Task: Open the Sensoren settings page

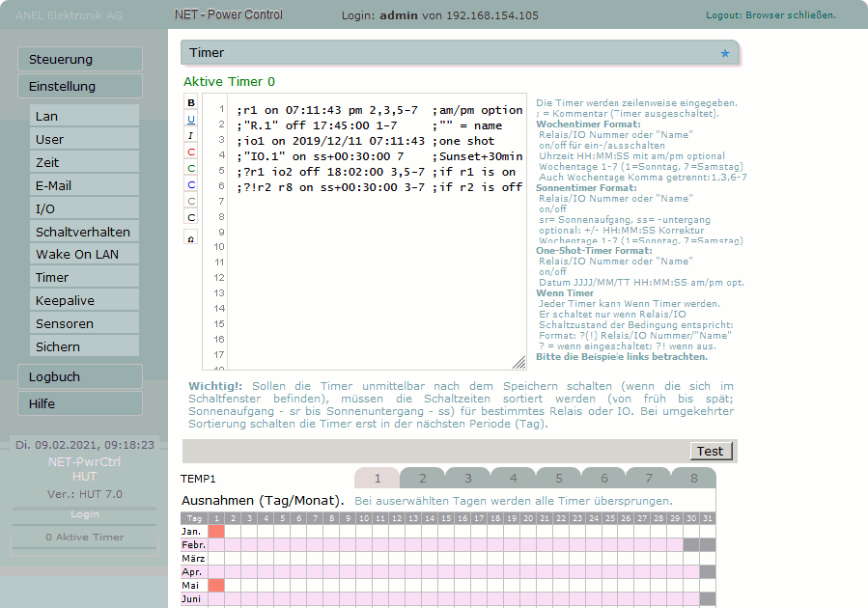Action: click(84, 323)
